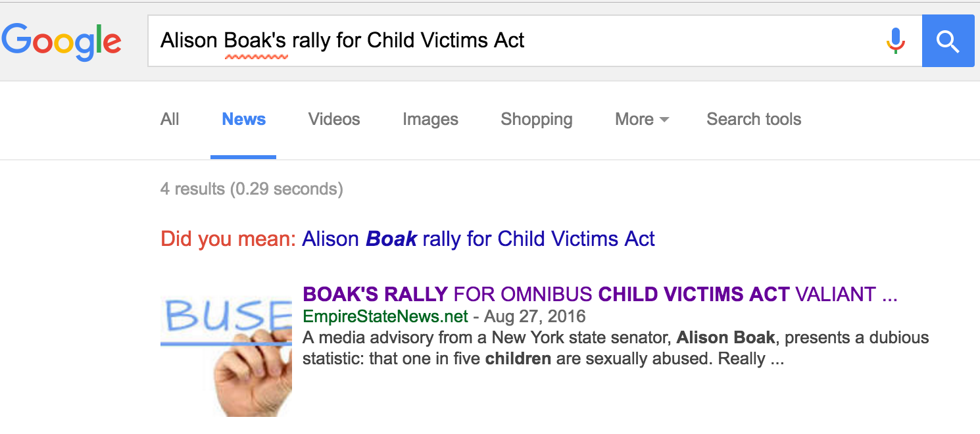980x434 pixels.
Task: Click the red 'Did you mean:' label
Action: tap(228, 238)
